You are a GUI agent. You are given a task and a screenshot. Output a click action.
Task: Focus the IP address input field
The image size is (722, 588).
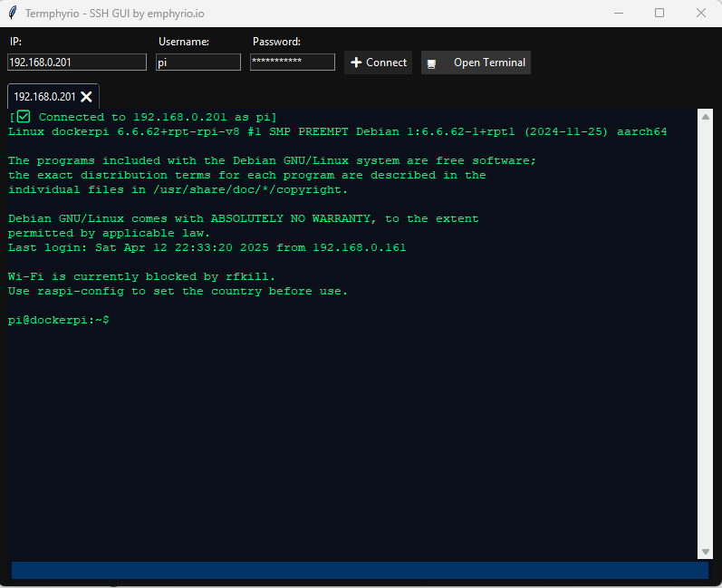tap(77, 63)
